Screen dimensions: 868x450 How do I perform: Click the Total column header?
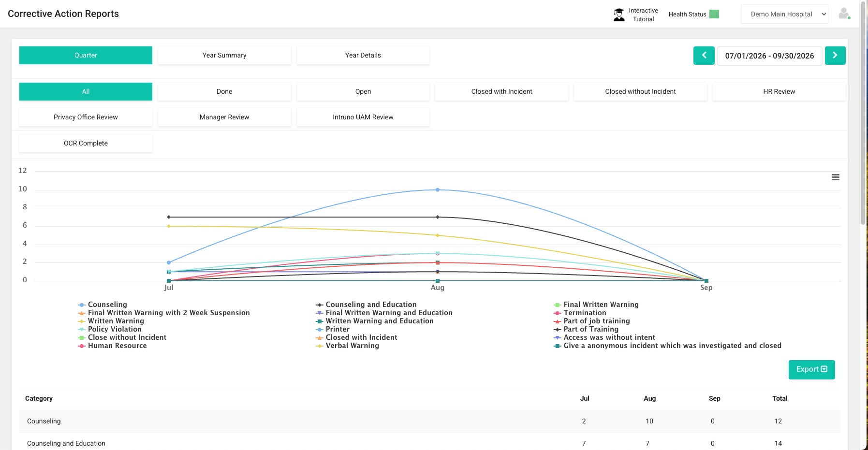pos(780,398)
